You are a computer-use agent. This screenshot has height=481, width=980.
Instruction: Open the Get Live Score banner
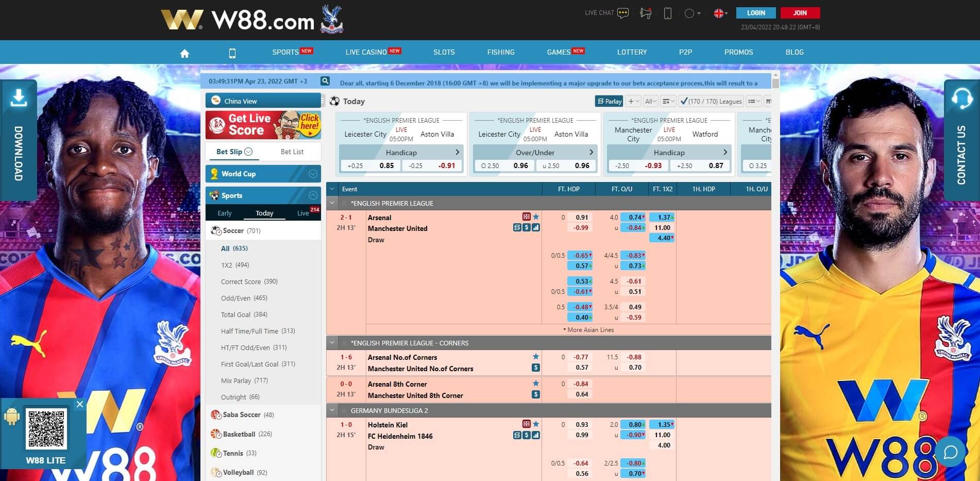point(263,124)
